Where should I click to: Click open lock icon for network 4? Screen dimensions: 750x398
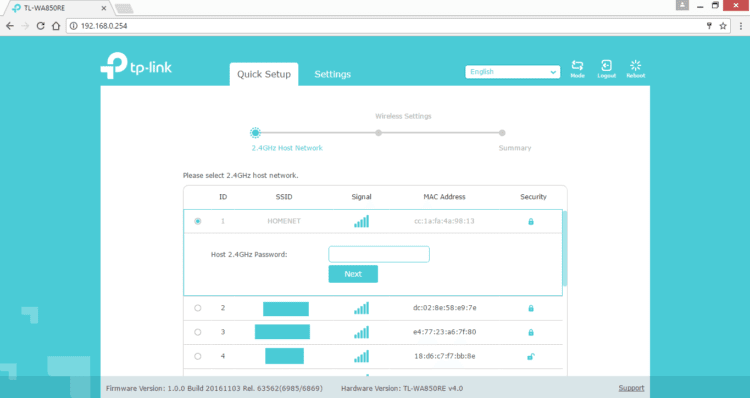pos(530,356)
